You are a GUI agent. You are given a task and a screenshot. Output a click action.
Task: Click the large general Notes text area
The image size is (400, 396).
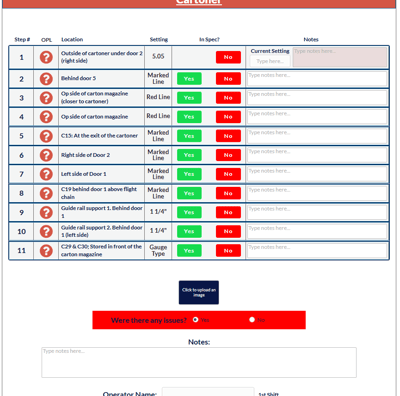(x=199, y=362)
